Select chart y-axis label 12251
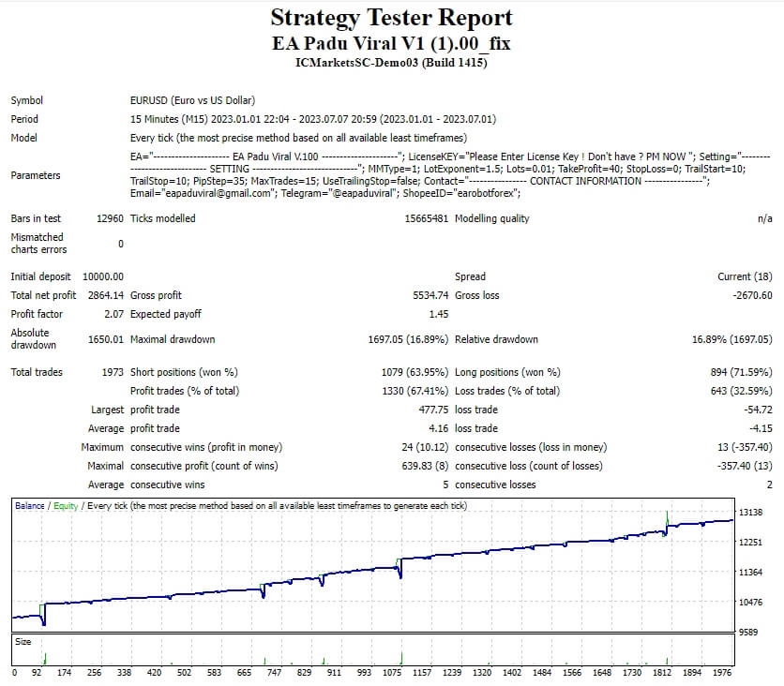 point(750,543)
